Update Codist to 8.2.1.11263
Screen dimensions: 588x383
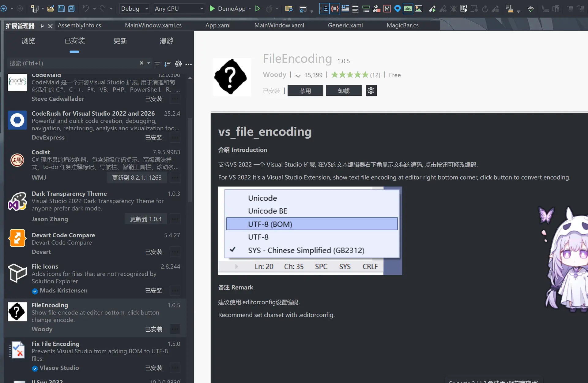pyautogui.click(x=137, y=178)
